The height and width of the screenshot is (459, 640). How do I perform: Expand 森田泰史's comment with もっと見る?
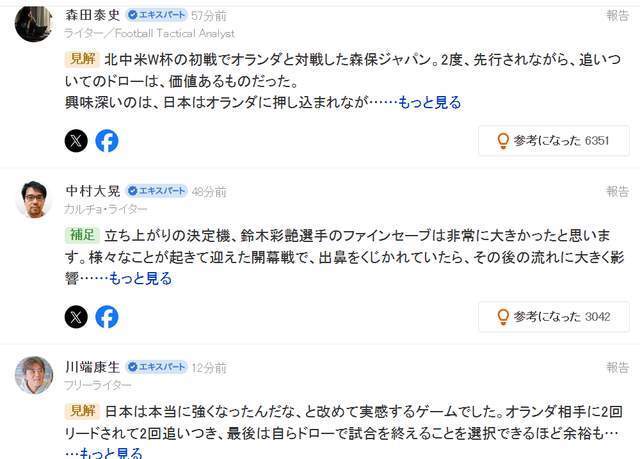click(x=429, y=102)
